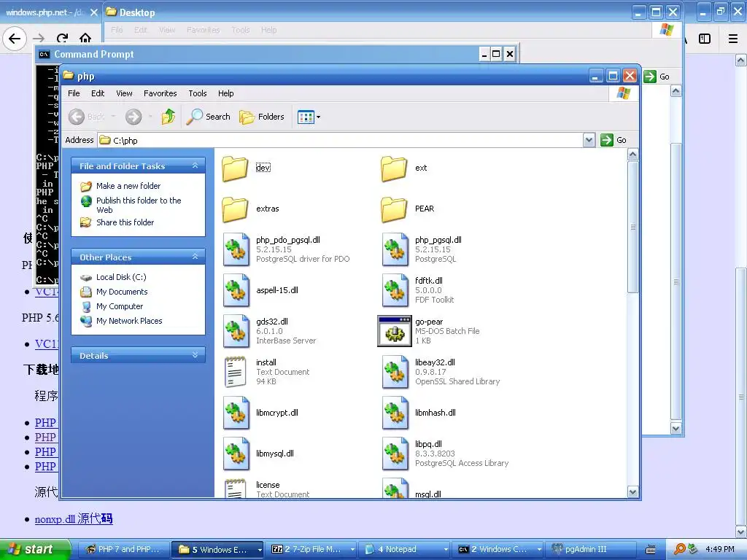Open the Help menu in php window
747x560 pixels.
(x=226, y=93)
